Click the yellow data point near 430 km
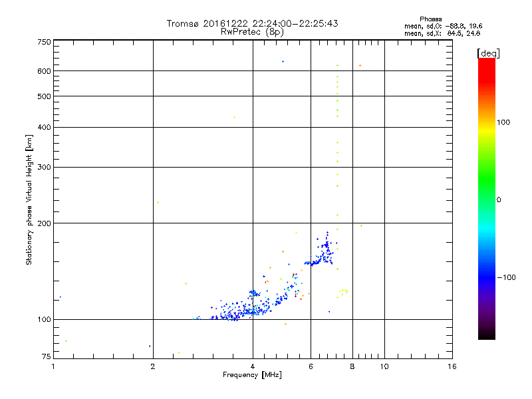Viewport: 532px width, 399px height. [x=235, y=118]
